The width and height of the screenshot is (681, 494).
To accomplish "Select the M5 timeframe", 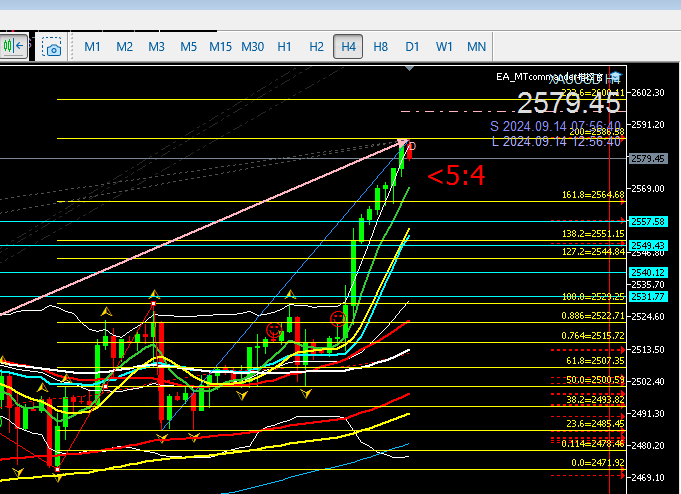I will tap(188, 46).
